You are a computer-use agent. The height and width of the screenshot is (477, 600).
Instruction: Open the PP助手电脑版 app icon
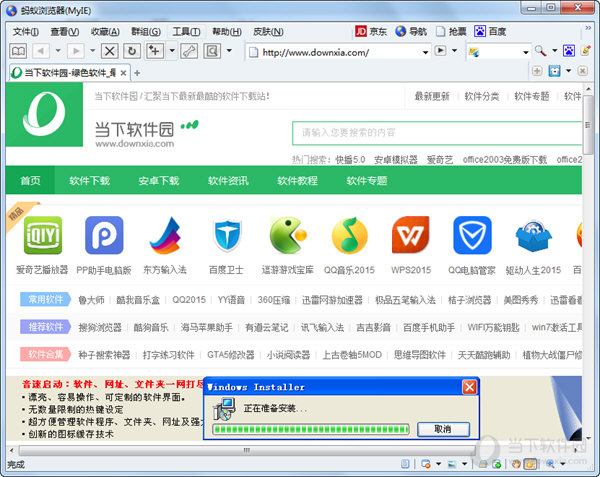pos(104,235)
